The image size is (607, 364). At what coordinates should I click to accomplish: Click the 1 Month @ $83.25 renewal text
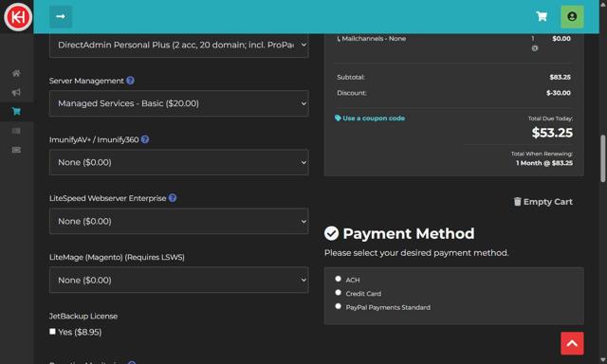[x=544, y=163]
